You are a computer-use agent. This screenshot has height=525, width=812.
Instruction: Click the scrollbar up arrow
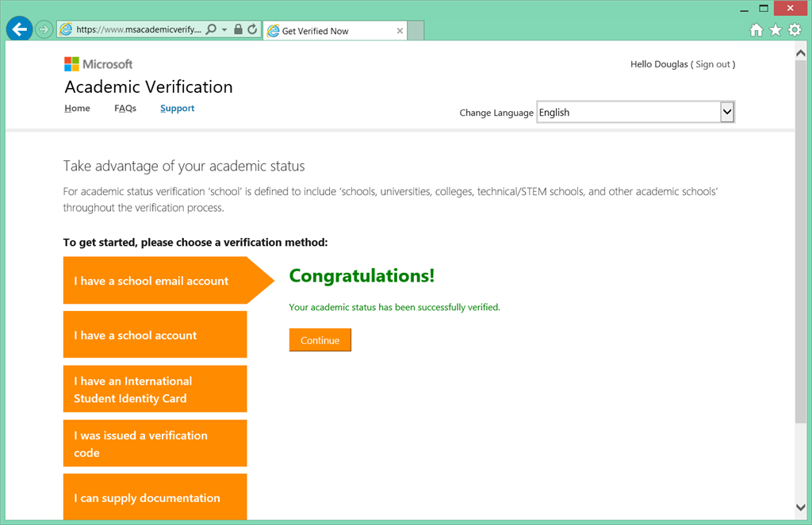pyautogui.click(x=800, y=53)
